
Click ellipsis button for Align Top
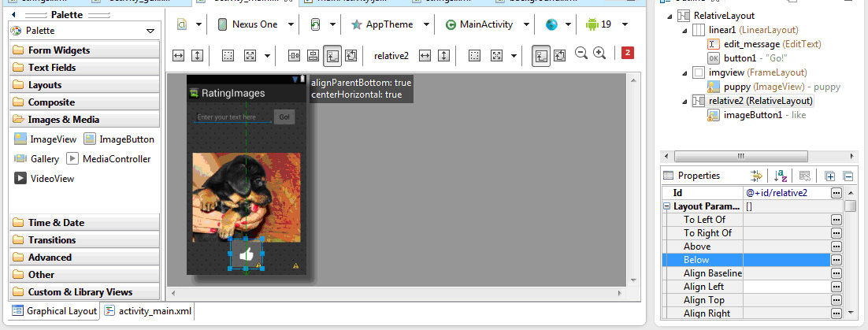[x=836, y=300]
